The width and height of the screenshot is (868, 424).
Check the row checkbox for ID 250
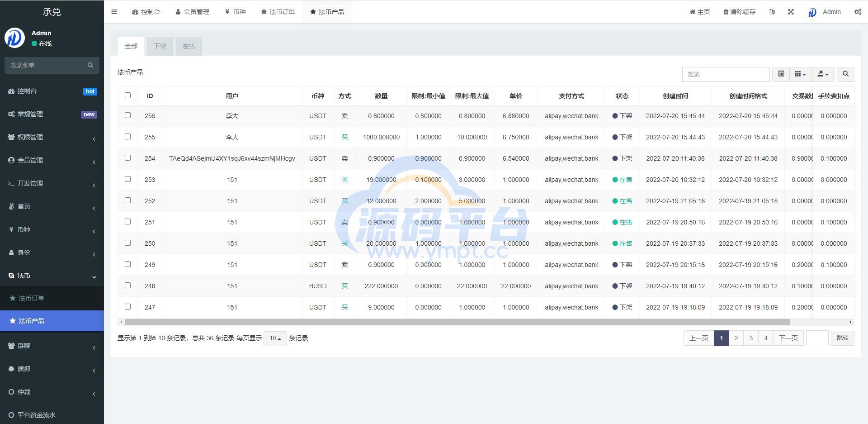point(127,243)
